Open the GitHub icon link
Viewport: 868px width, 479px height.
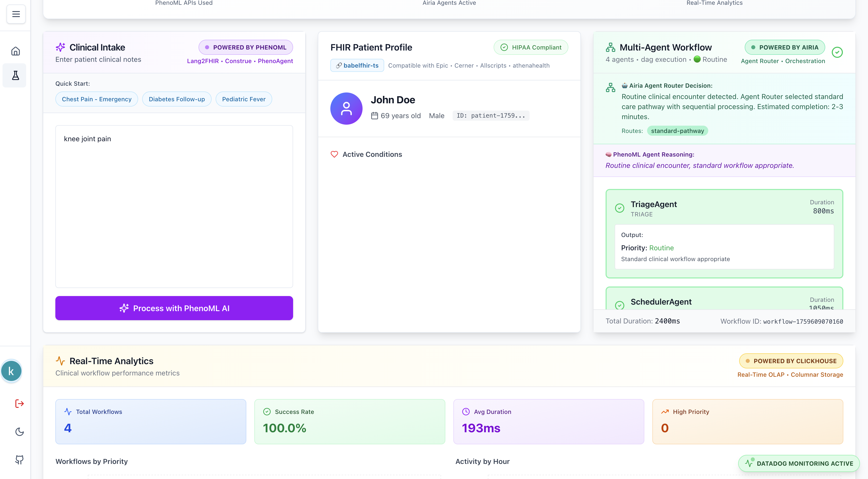(x=19, y=459)
